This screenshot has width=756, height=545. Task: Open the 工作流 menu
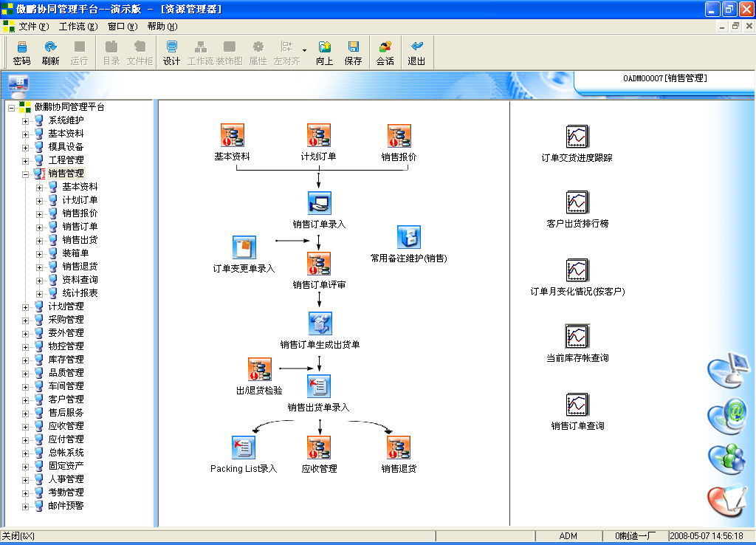coord(78,26)
